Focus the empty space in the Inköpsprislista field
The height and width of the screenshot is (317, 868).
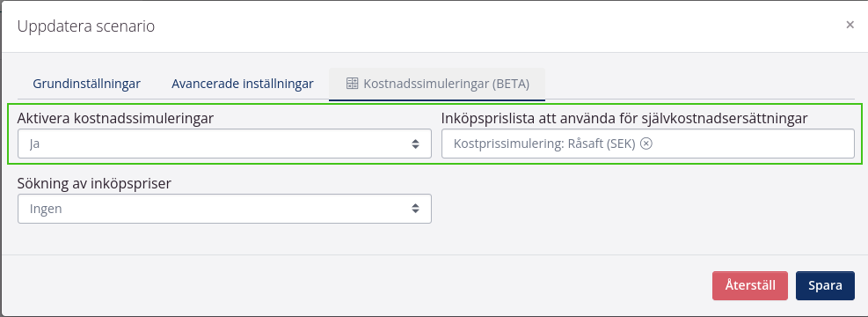(x=753, y=144)
